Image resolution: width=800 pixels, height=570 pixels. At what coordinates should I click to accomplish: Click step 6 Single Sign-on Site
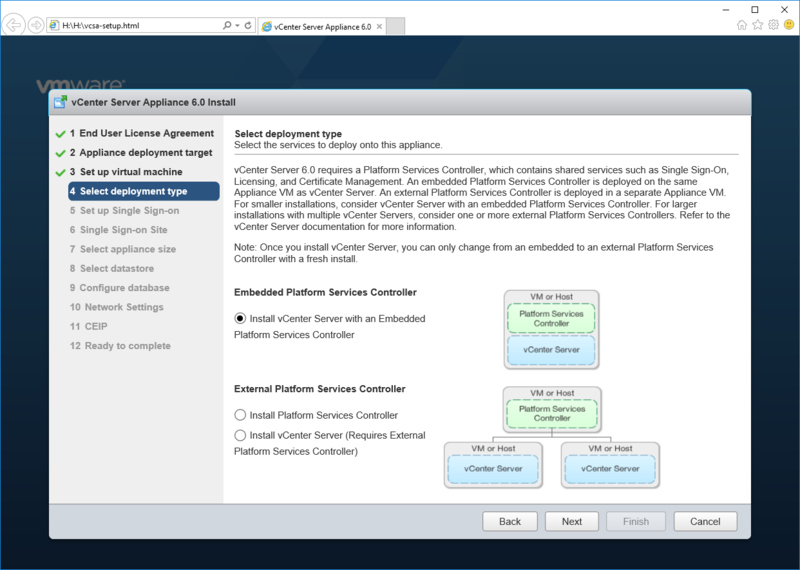tap(118, 230)
